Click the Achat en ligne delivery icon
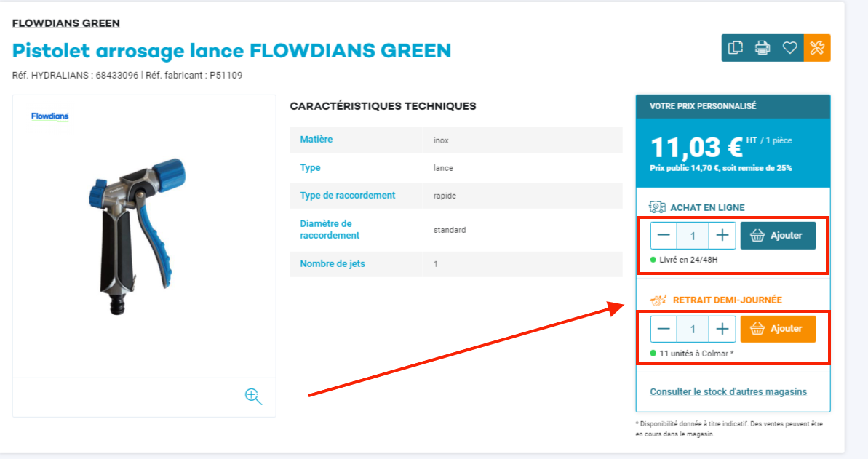 point(657,207)
